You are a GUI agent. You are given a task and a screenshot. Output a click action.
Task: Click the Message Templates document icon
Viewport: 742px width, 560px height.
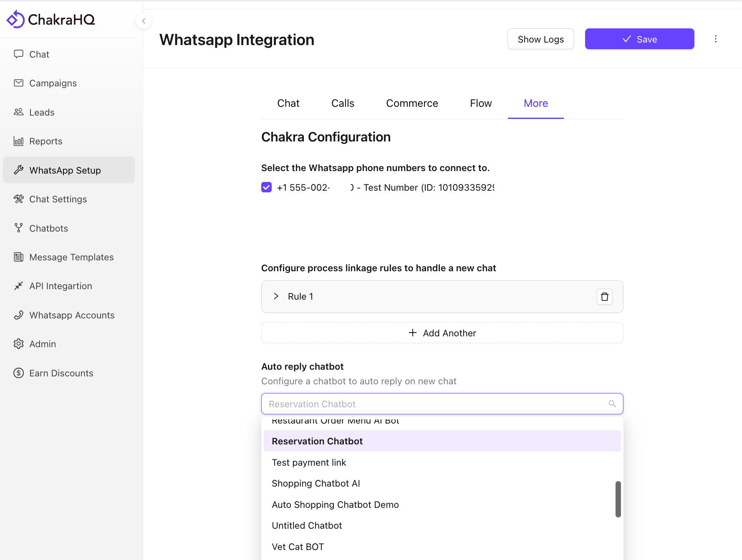coord(18,257)
